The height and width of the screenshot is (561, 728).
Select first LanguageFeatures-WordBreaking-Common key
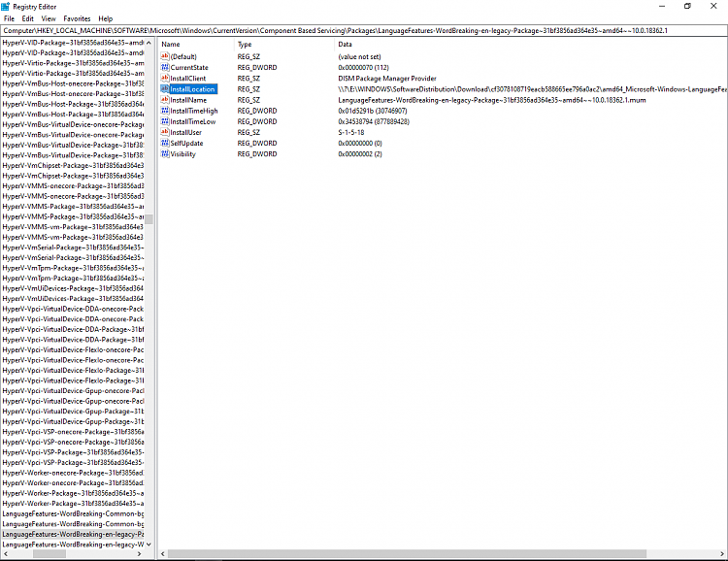[x=73, y=513]
